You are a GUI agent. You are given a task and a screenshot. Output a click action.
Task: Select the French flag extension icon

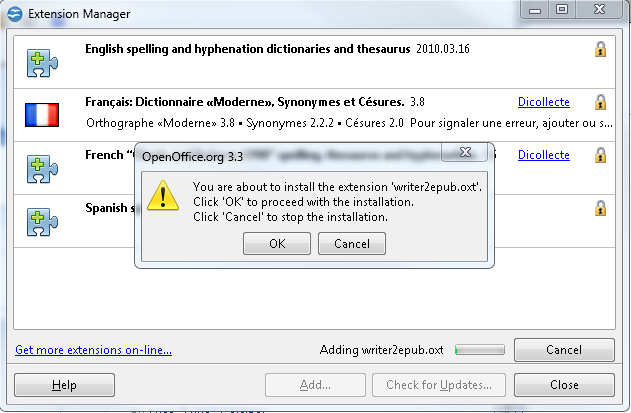[42, 115]
